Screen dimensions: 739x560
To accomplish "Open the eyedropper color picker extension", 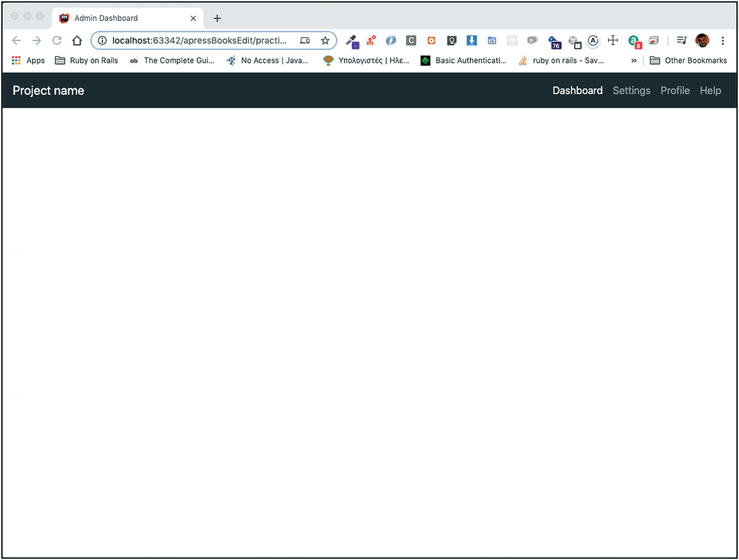I will [x=352, y=41].
